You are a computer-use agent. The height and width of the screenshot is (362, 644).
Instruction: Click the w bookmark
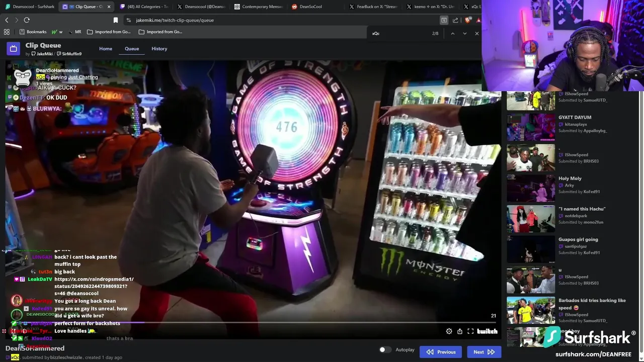pos(57,32)
